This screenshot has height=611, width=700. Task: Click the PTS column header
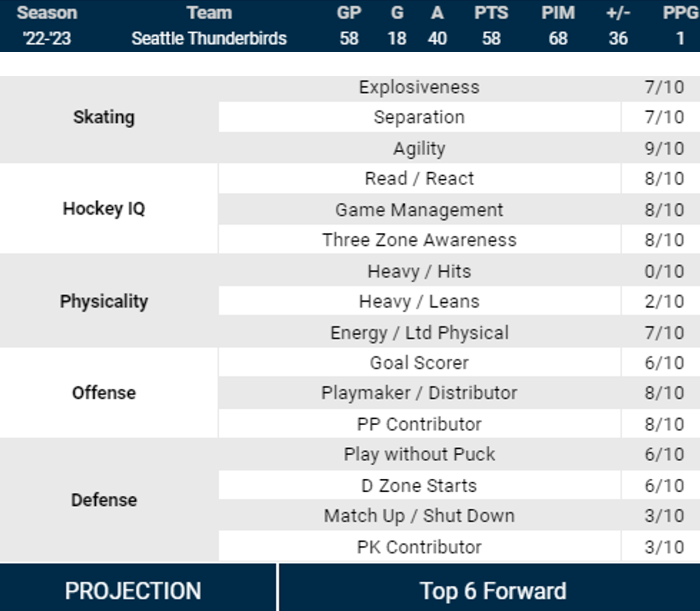[491, 13]
